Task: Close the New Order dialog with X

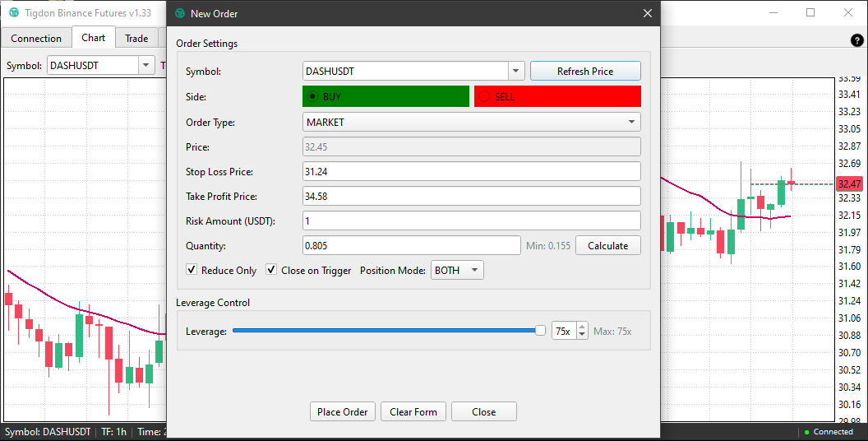Action: click(x=648, y=13)
